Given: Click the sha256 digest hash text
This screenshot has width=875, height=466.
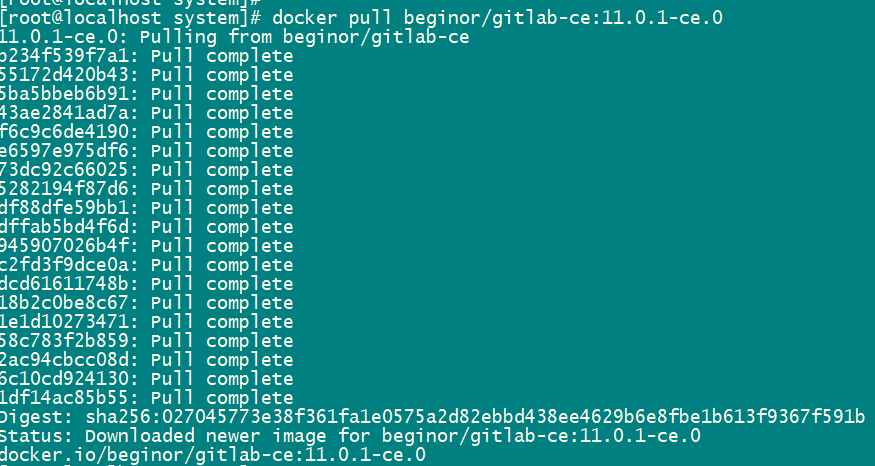Looking at the screenshot, I should click(x=475, y=417).
